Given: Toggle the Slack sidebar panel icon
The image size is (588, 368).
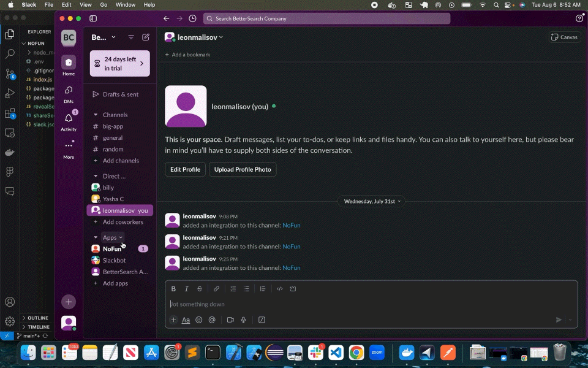Looking at the screenshot, I should [93, 18].
